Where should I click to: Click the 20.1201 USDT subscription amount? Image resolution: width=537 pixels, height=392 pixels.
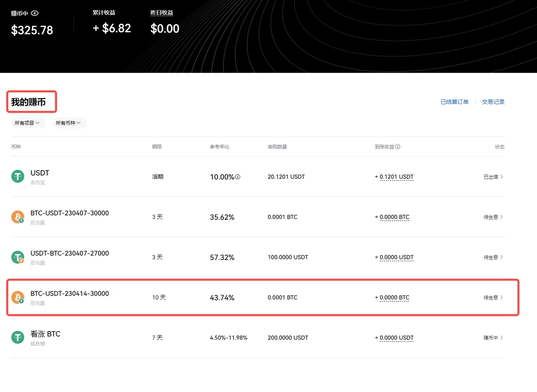tap(286, 177)
